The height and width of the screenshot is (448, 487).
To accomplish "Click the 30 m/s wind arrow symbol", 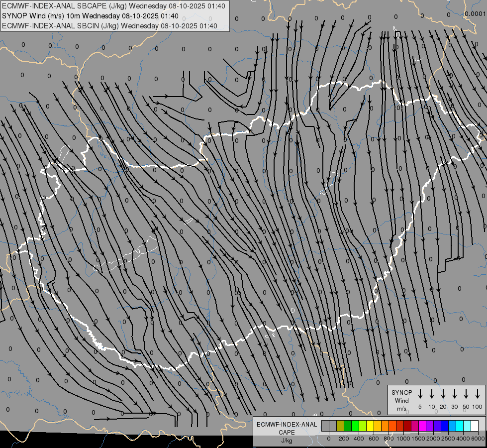I will (454, 394).
